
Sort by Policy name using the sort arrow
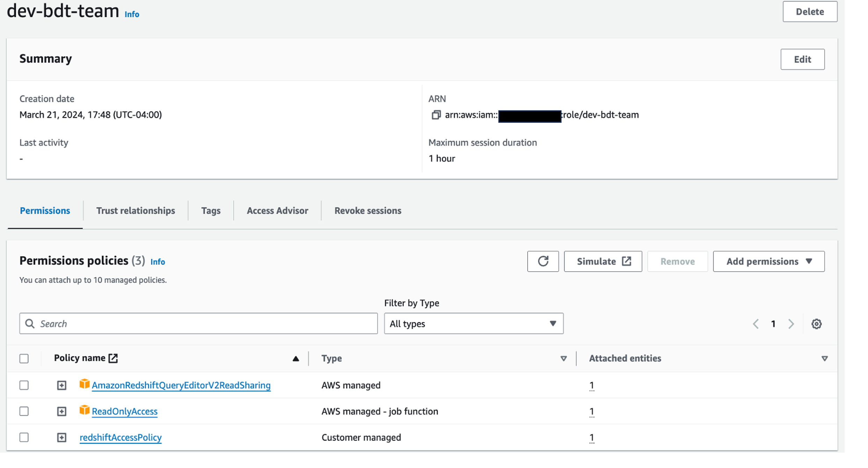[x=295, y=358]
